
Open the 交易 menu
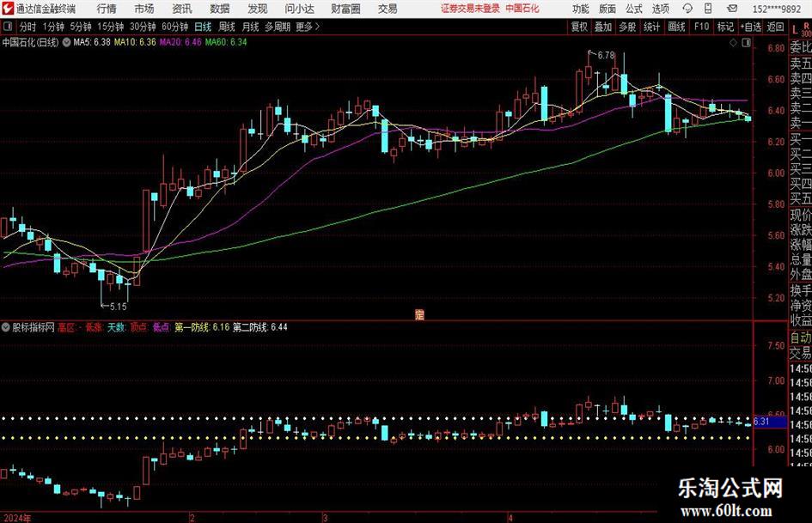point(388,9)
